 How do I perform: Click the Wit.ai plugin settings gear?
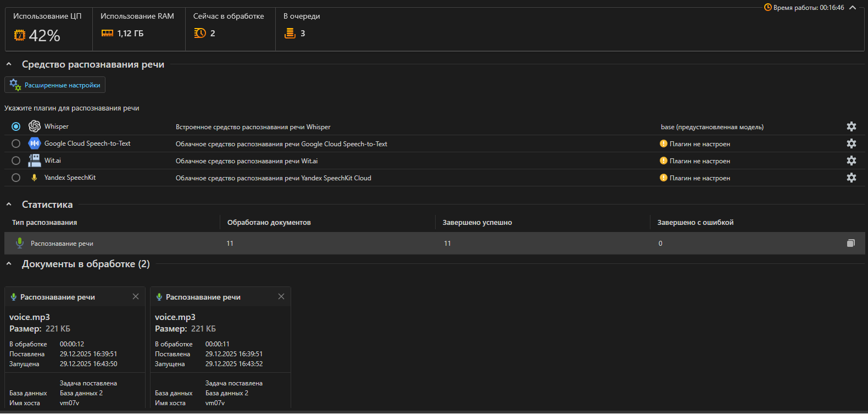point(851,161)
